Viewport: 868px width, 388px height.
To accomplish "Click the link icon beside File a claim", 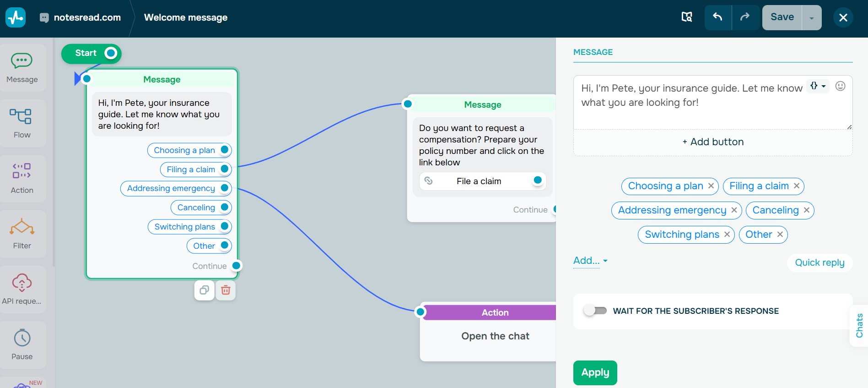I will coord(429,180).
